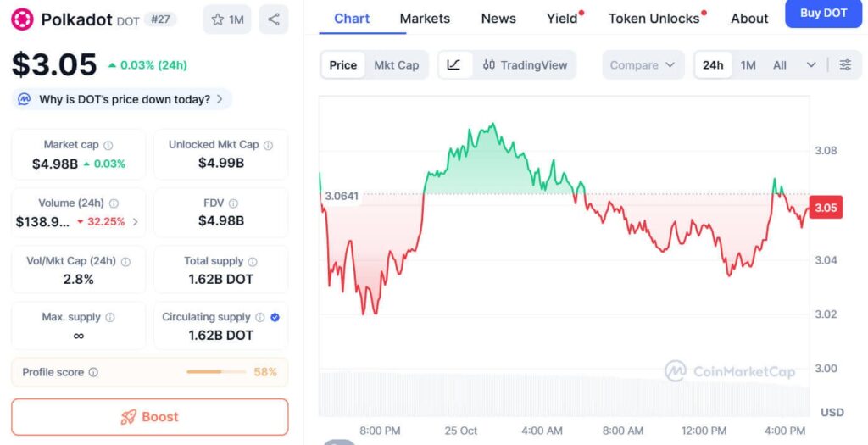Click the star watchlist button showing 1M
The width and height of the screenshot is (868, 445).
pos(227,19)
